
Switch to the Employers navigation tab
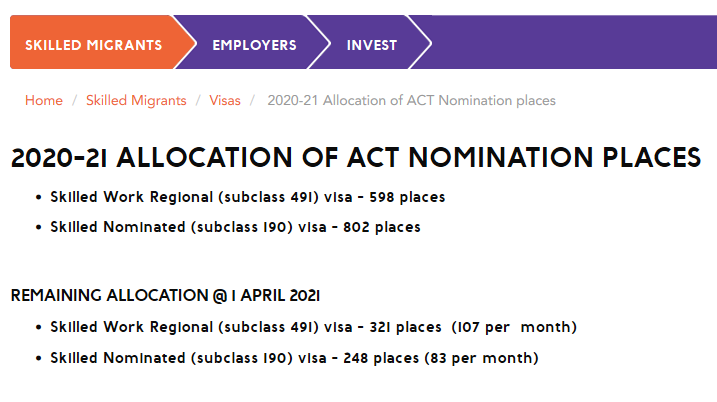(254, 45)
